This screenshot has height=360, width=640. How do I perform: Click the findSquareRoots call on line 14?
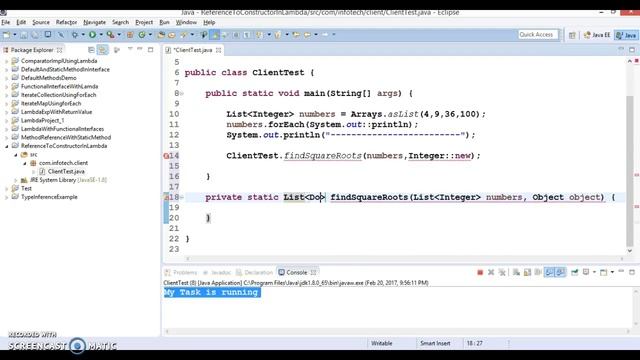(x=322, y=156)
